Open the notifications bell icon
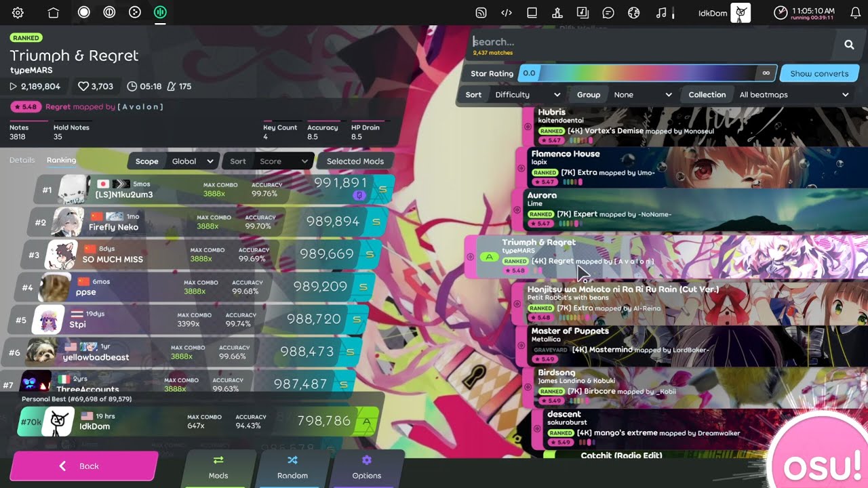 (x=855, y=12)
